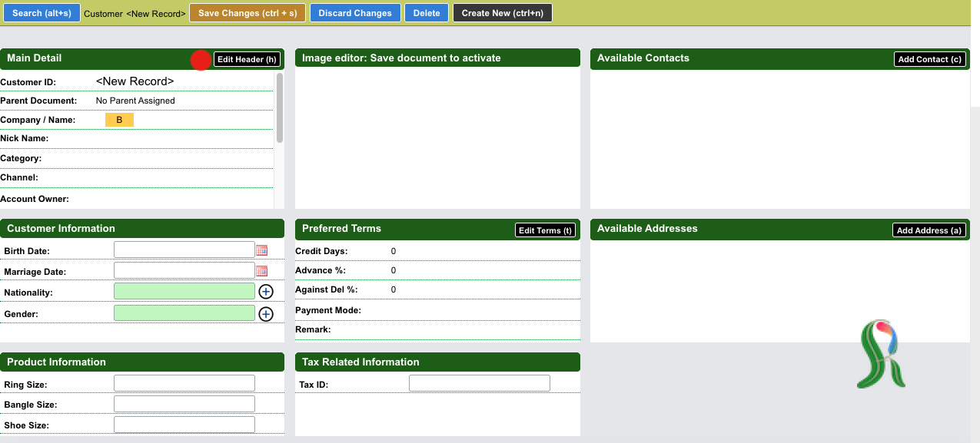This screenshot has height=443, width=980.
Task: Select the green Gender field
Action: 184,313
